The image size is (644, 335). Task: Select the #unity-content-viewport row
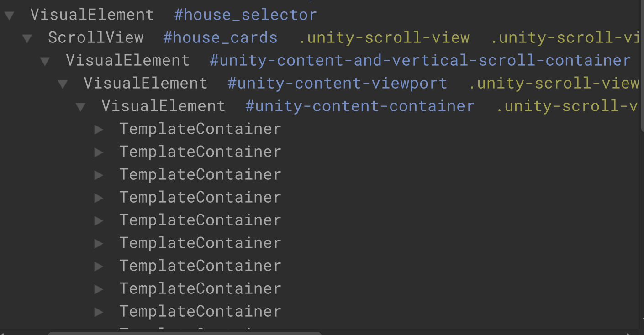coord(145,83)
